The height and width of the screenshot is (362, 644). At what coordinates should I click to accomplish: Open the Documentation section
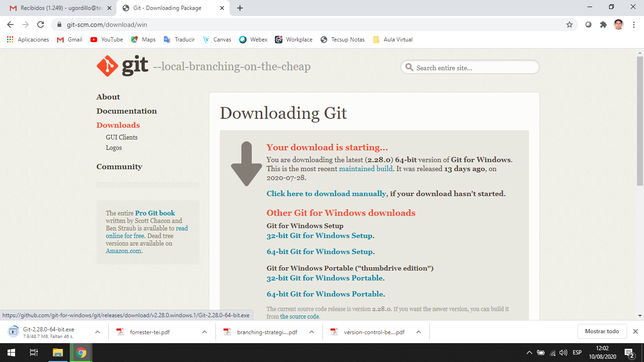click(x=126, y=111)
